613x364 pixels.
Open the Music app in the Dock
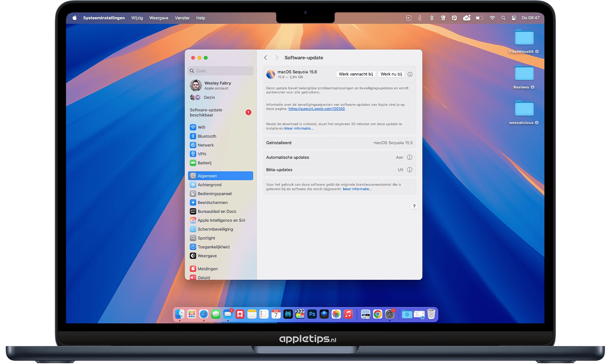click(348, 314)
